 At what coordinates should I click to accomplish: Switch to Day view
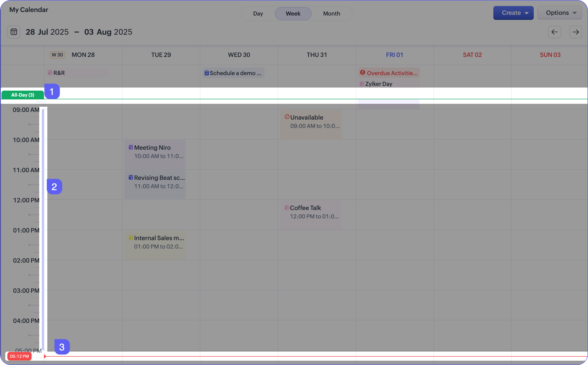(258, 14)
